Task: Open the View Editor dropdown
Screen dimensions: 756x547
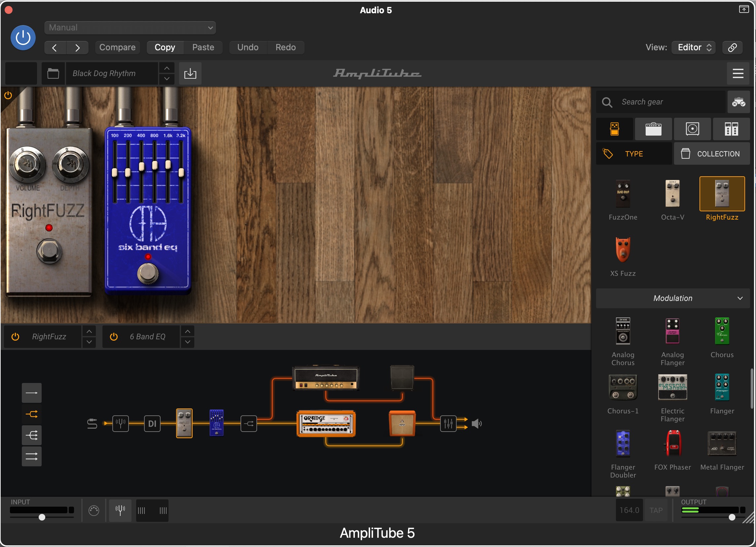Action: [x=693, y=47]
